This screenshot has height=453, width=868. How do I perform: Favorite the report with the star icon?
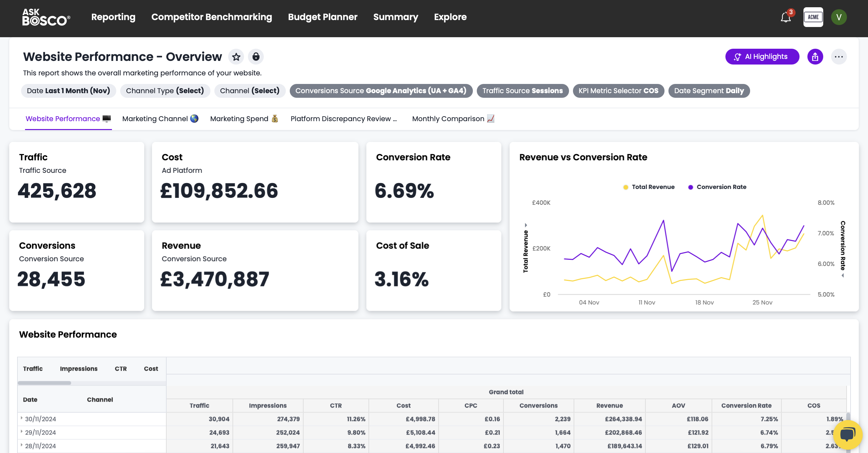click(236, 57)
